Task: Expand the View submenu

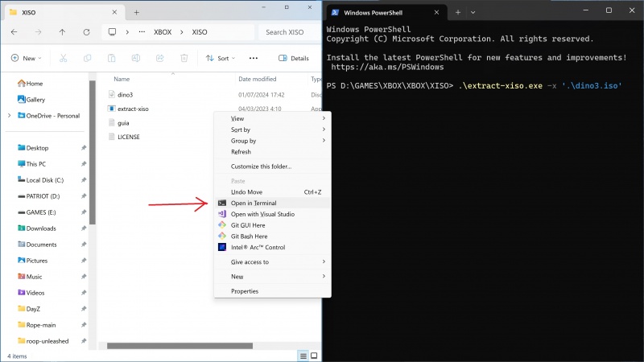Action: (273, 118)
